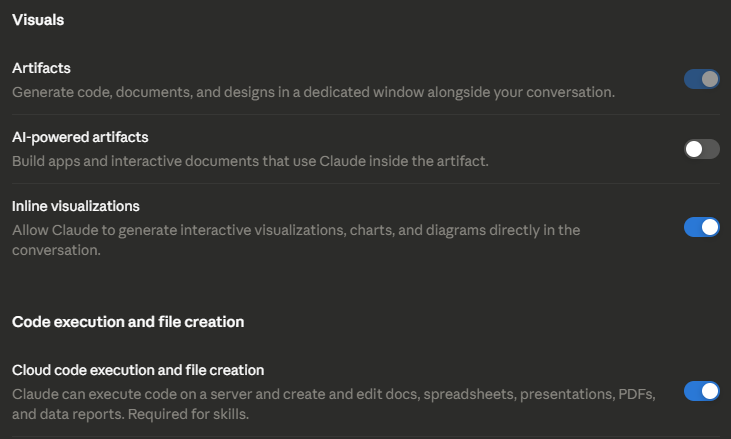Image resolution: width=731 pixels, height=439 pixels.
Task: Click the word 'conversation.' under Inline visualizations
Action: (56, 250)
